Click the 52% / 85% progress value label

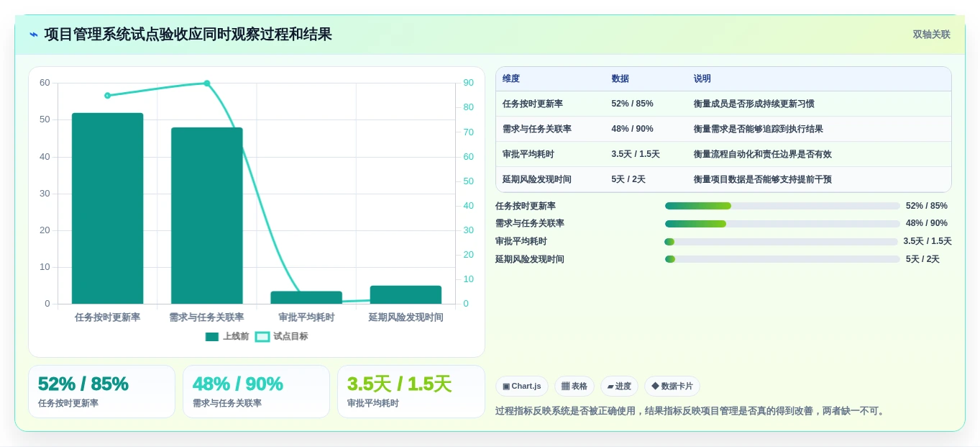pos(927,206)
